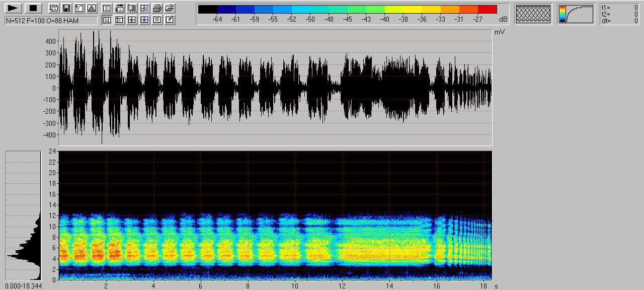This screenshot has height=290, width=644.
Task: Open a file using the open-folder icon
Action: click(x=170, y=8)
